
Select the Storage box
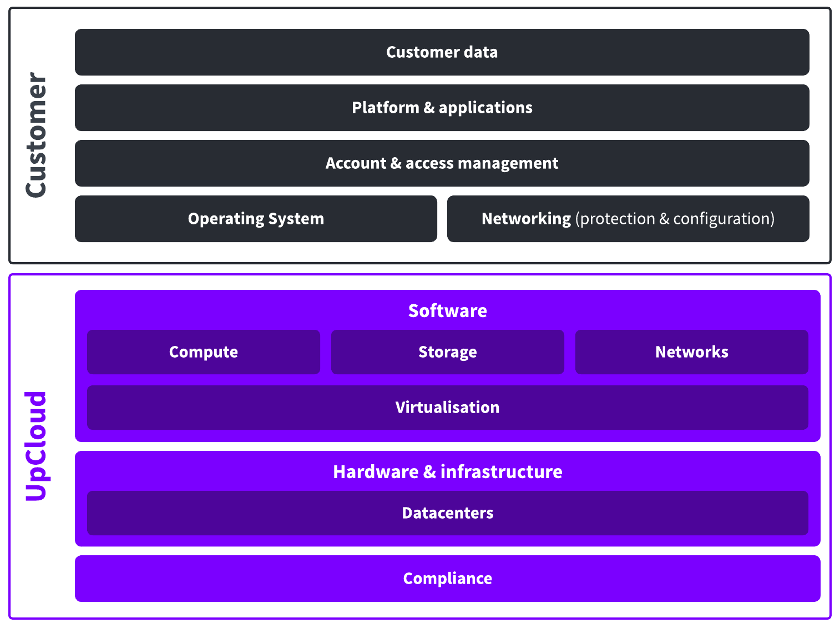448,352
